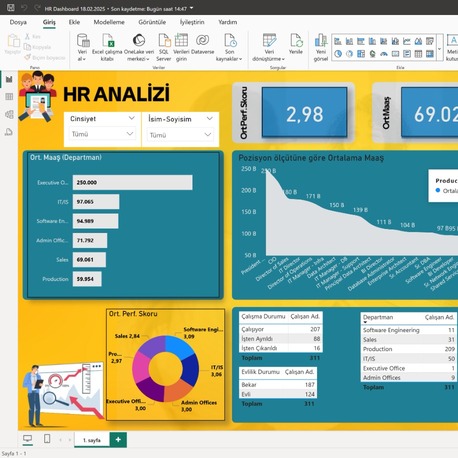
Task: Switch to Table view in left sidebar
Action: pyautogui.click(x=9, y=97)
